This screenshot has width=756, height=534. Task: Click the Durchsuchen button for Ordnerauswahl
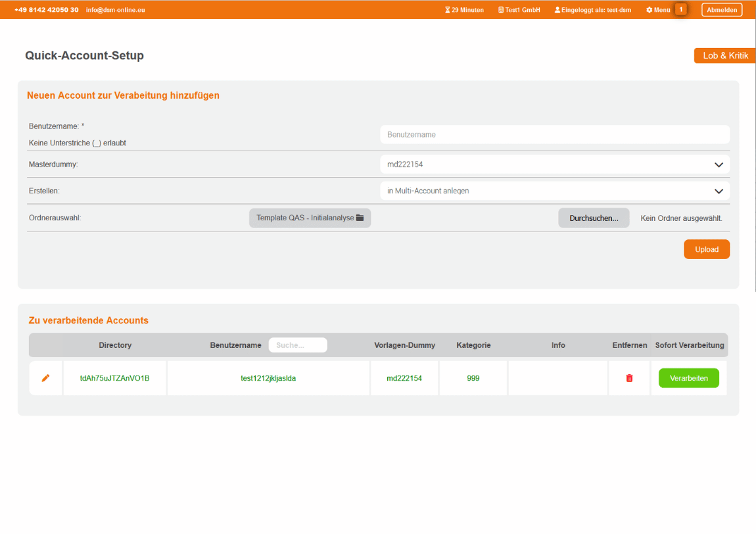[594, 218]
